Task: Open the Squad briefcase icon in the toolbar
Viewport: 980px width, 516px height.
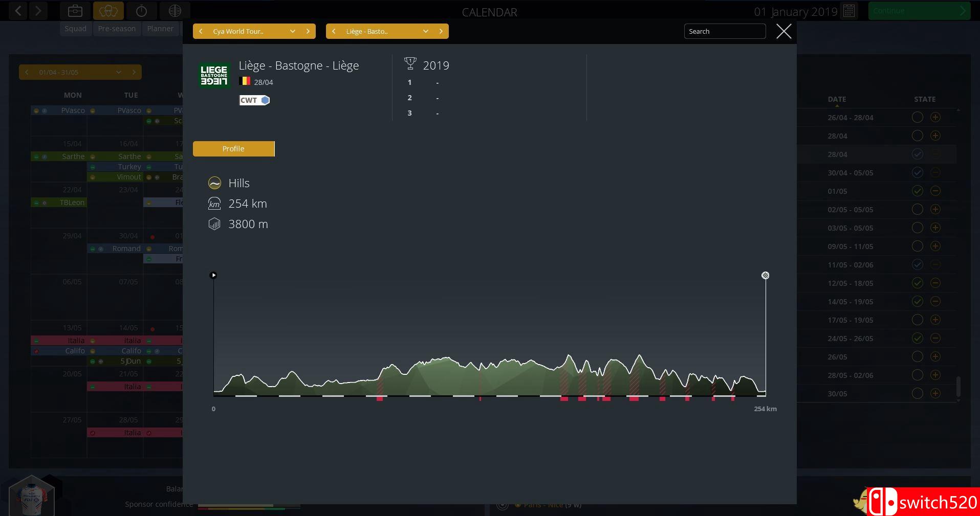Action: pyautogui.click(x=75, y=10)
